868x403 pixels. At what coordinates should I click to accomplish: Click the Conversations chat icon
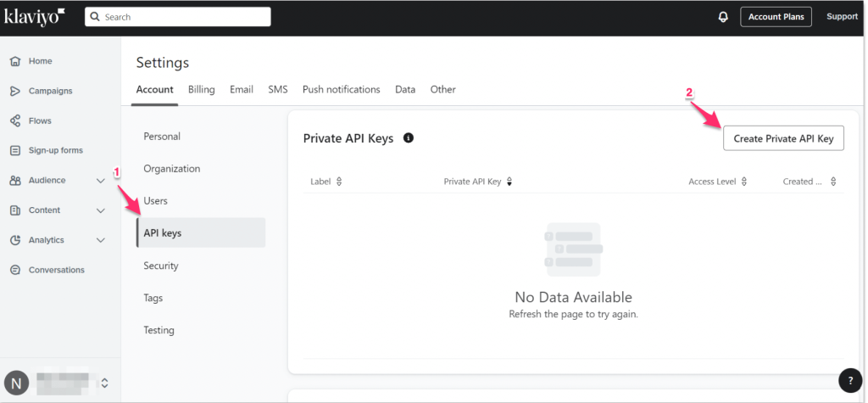(x=15, y=270)
